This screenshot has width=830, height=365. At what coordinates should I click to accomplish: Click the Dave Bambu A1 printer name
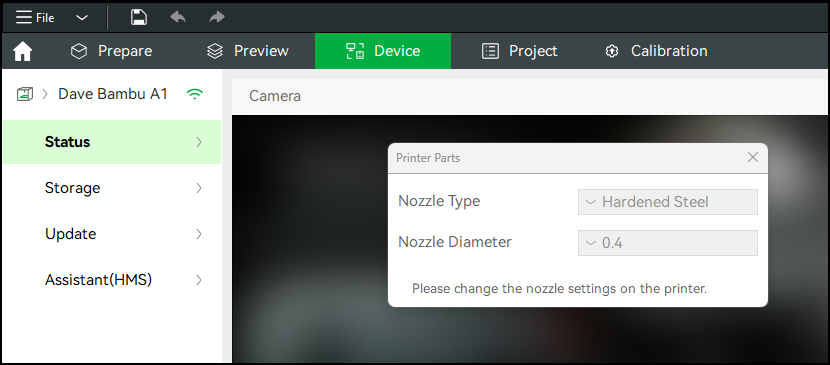113,94
